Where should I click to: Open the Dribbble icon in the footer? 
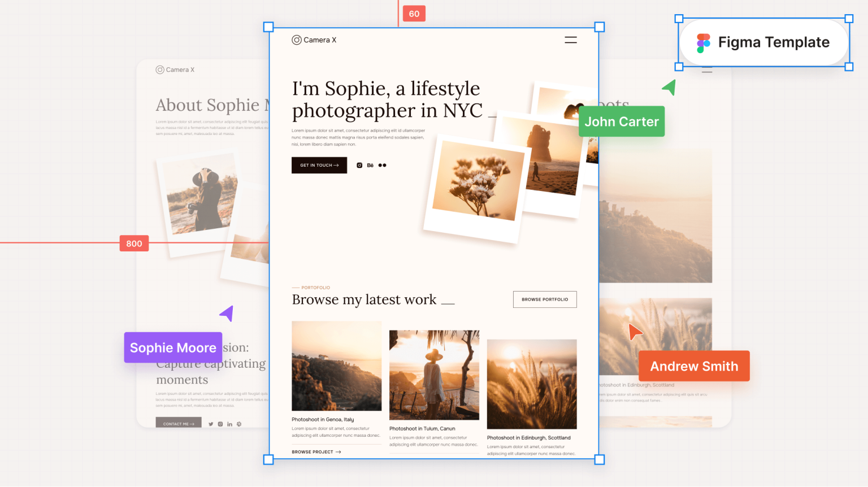(x=239, y=424)
